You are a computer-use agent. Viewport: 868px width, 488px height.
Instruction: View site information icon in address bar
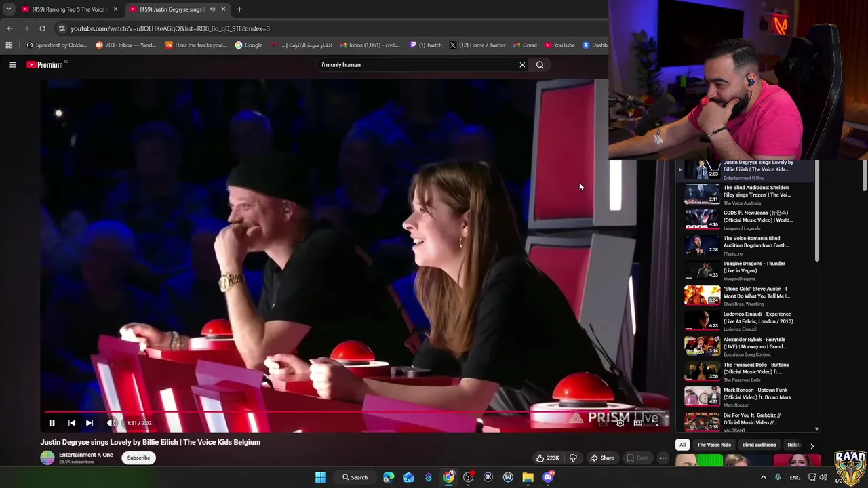62,28
